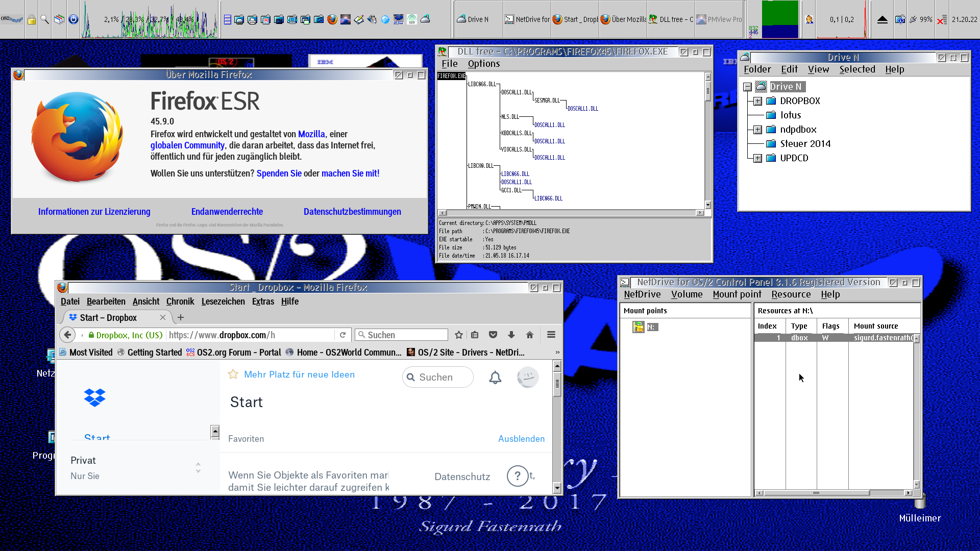Switch to DLL tree task button in XCenter
980x551 pixels.
point(671,19)
